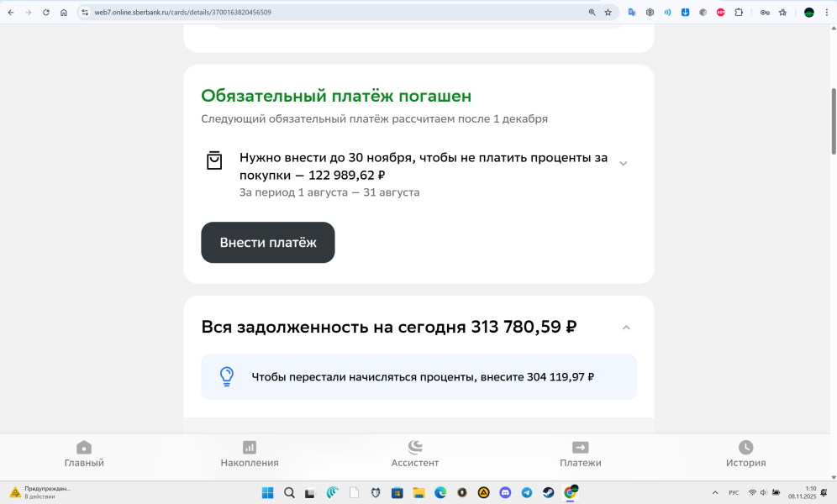The image size is (837, 504).
Task: Click the Платежи arrow icon
Action: pos(581,448)
